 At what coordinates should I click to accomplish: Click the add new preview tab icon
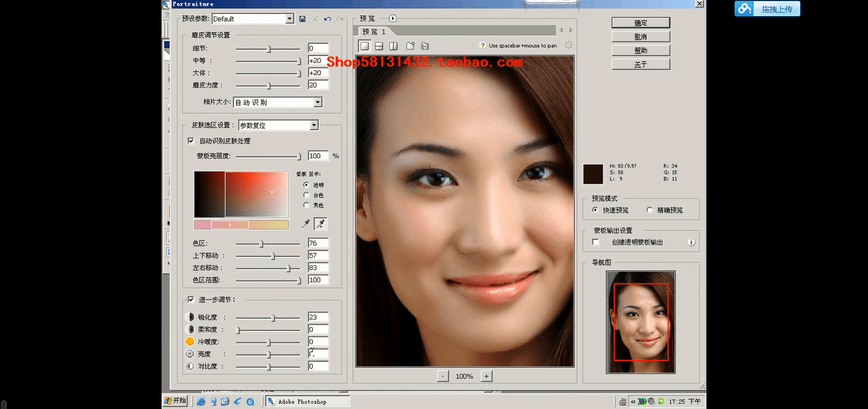(x=410, y=46)
